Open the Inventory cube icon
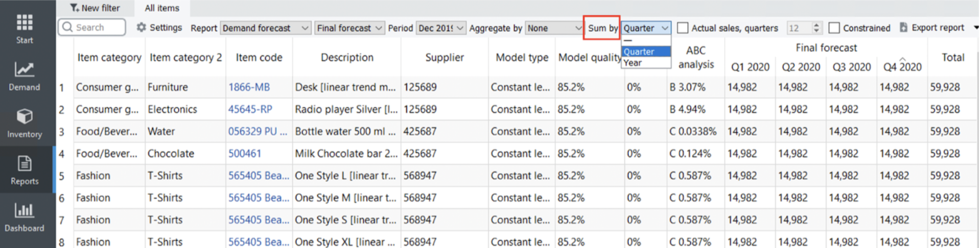980x248 pixels. (24, 117)
